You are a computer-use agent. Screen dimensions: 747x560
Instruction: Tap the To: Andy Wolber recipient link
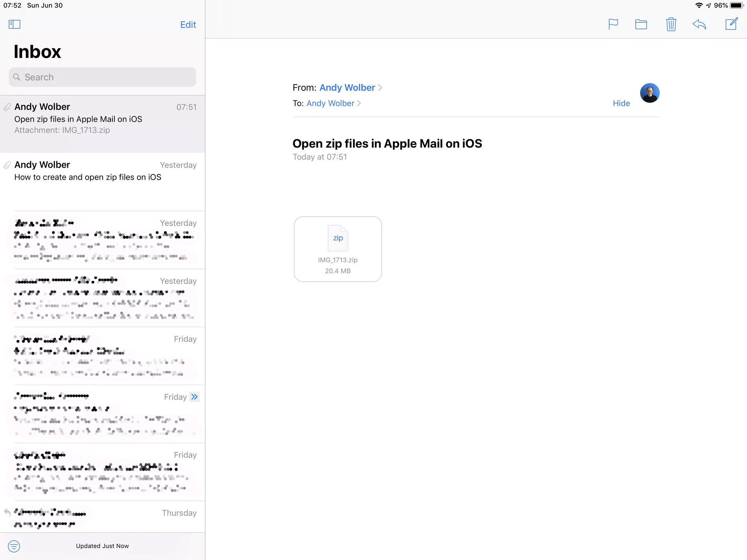point(330,103)
